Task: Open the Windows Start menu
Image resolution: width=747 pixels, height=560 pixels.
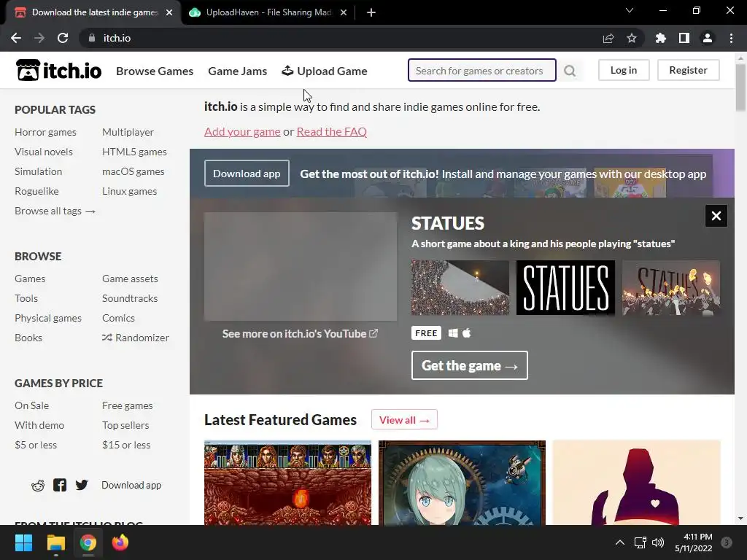Action: pyautogui.click(x=23, y=542)
